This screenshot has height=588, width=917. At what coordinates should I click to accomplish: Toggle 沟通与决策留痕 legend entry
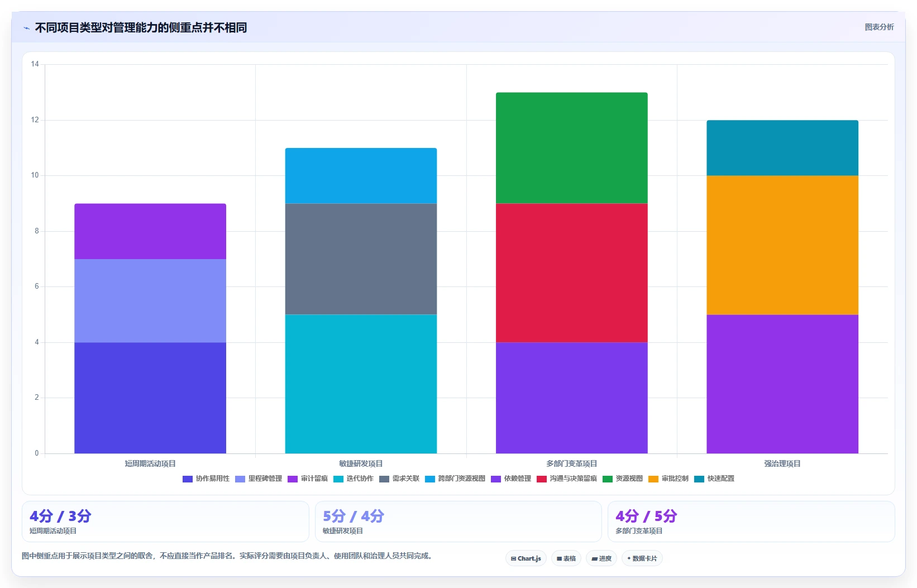567,479
